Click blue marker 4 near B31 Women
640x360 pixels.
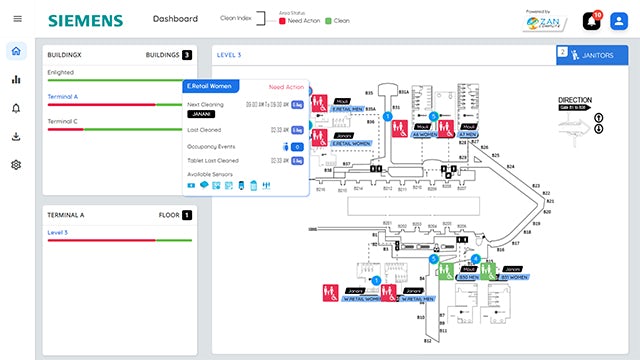(x=476, y=259)
